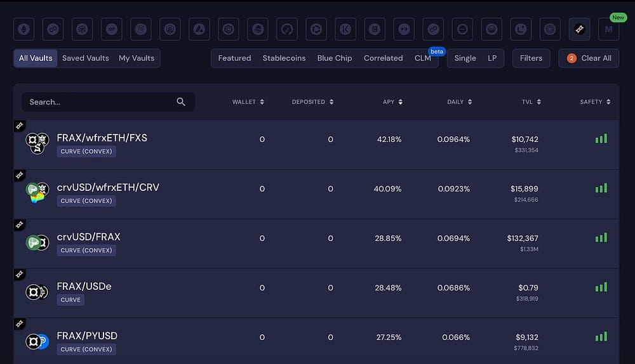Click the safety bars for crvUSD/FRAX
Image resolution: width=635 pixels, height=364 pixels.
(601, 237)
